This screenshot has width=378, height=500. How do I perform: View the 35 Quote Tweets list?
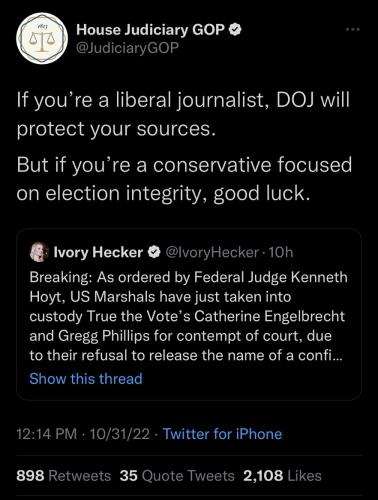pos(177,476)
